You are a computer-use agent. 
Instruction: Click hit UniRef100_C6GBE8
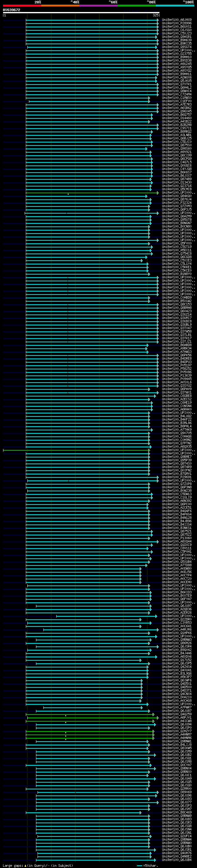tap(177, 396)
